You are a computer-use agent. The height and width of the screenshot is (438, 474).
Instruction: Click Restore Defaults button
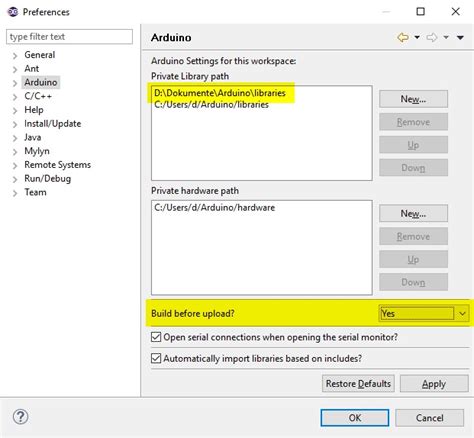point(358,384)
